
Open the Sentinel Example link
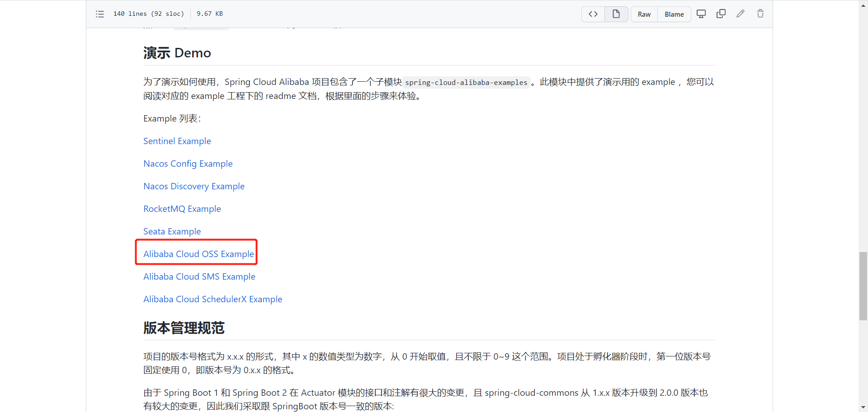(177, 141)
